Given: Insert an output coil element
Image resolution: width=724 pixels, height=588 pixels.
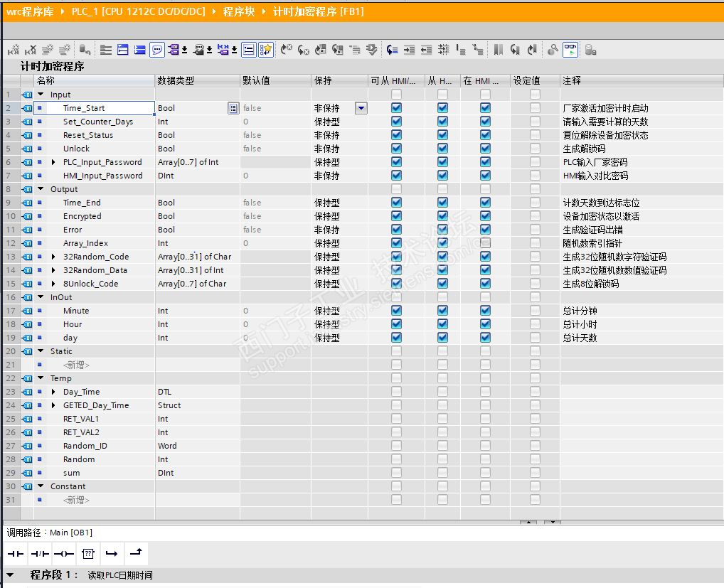Looking at the screenshot, I should (x=64, y=554).
